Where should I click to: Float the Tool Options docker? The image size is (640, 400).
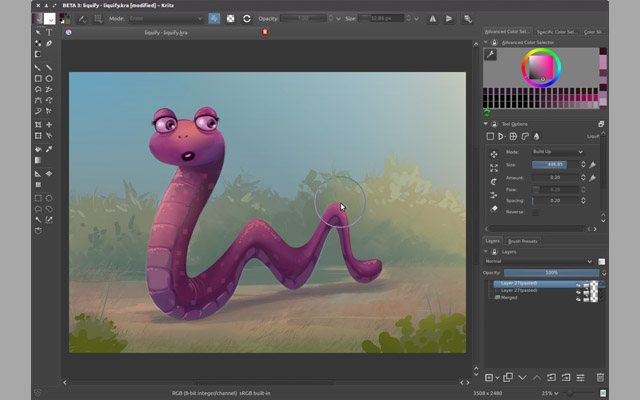pos(601,124)
